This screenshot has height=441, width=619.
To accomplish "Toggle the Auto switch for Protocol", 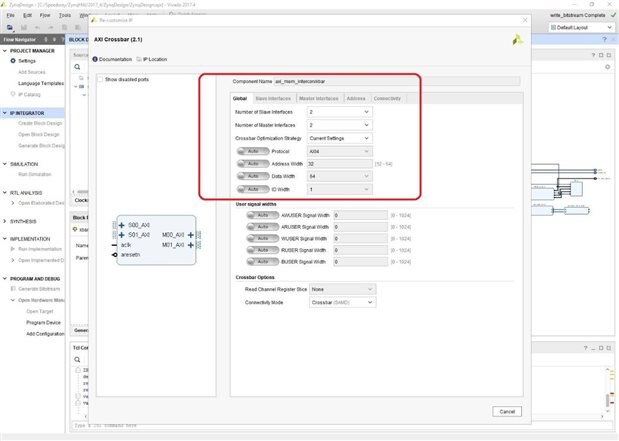I will [253, 151].
